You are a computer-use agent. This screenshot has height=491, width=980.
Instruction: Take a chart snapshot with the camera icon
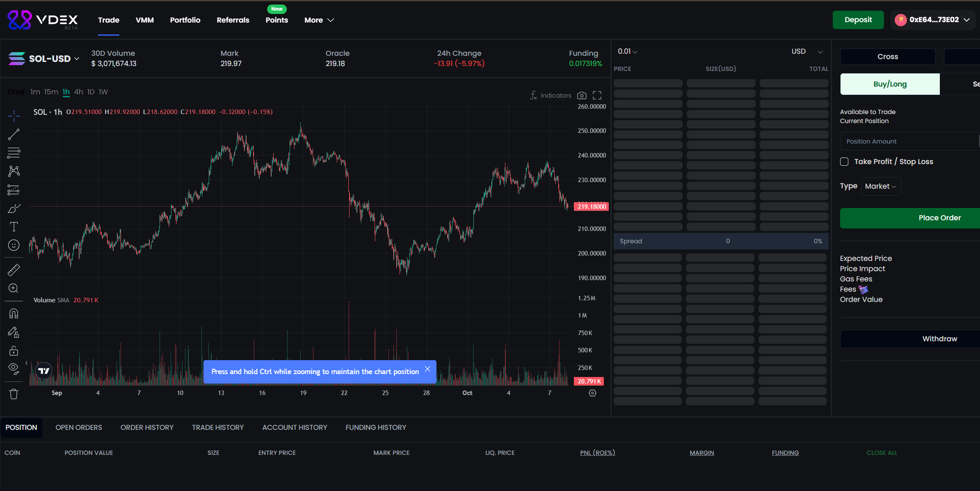click(x=582, y=95)
